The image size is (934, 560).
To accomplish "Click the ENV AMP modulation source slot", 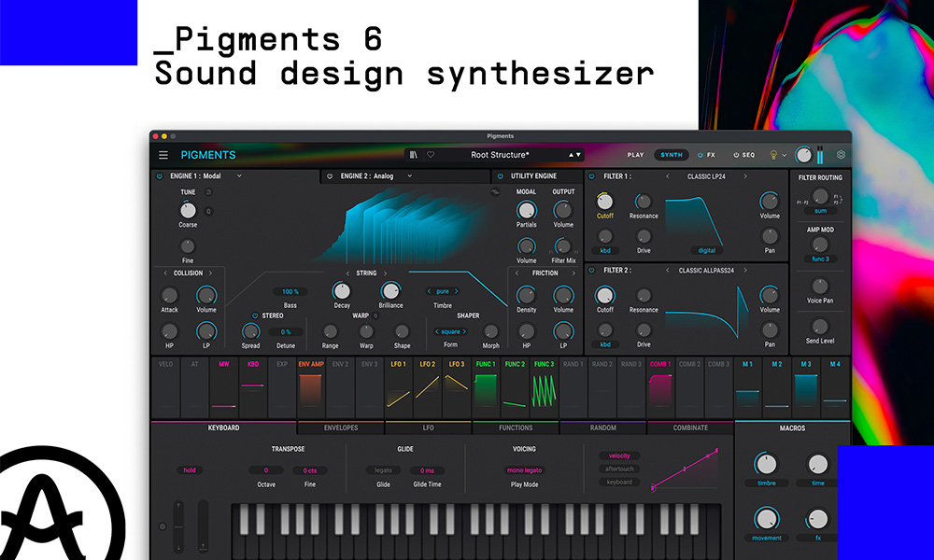I will pyautogui.click(x=311, y=388).
